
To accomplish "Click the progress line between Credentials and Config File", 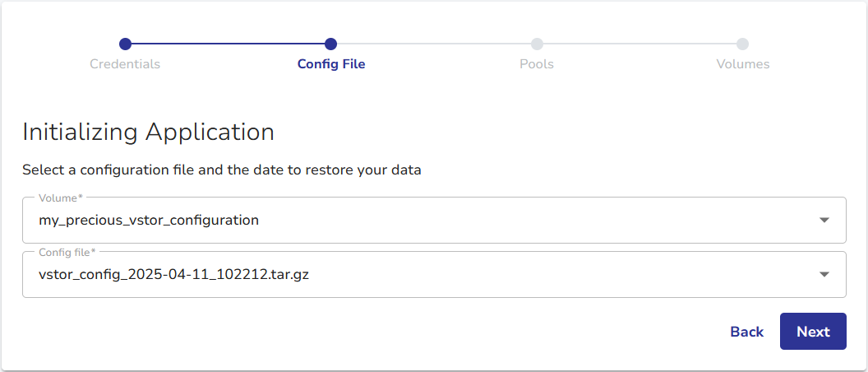I will (x=228, y=44).
